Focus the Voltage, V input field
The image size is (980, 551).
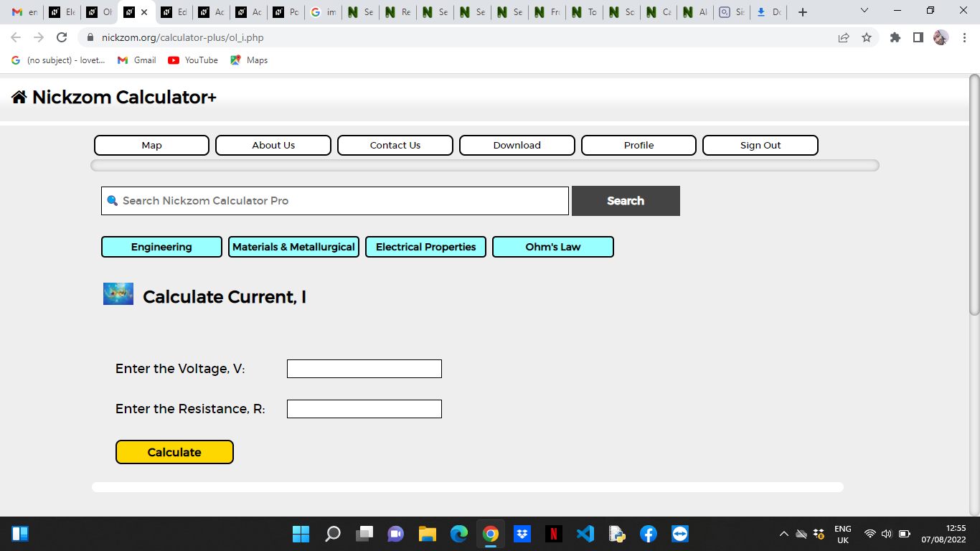tap(364, 369)
